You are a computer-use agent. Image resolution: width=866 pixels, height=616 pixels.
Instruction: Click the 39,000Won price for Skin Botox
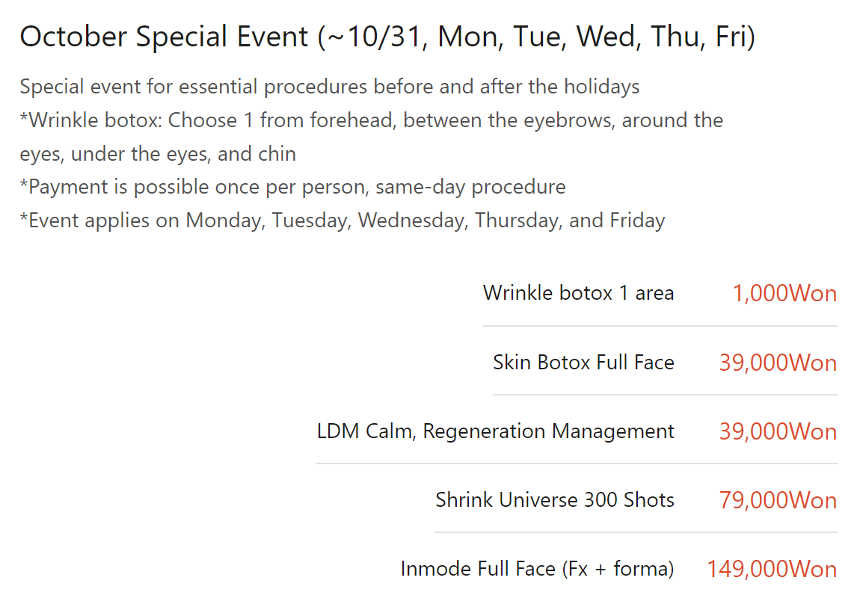click(x=778, y=363)
